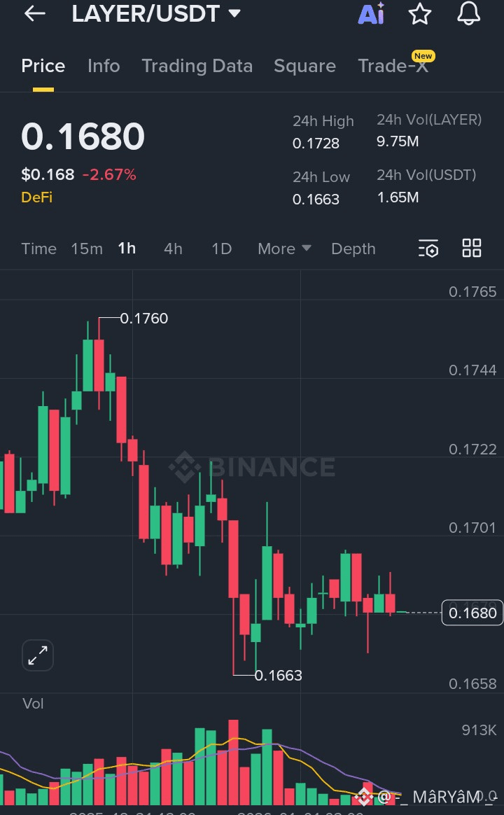This screenshot has width=504, height=815.
Task: Switch chart to 4h interval
Action: pos(173,249)
